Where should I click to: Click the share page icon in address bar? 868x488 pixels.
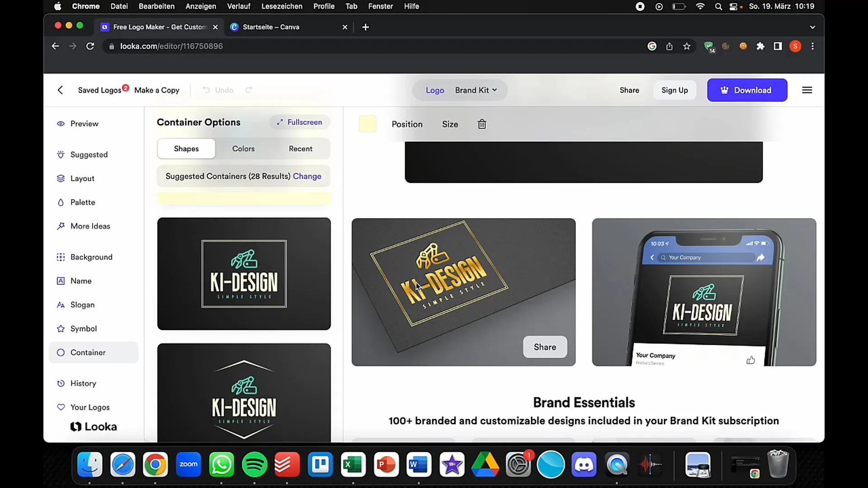(669, 46)
